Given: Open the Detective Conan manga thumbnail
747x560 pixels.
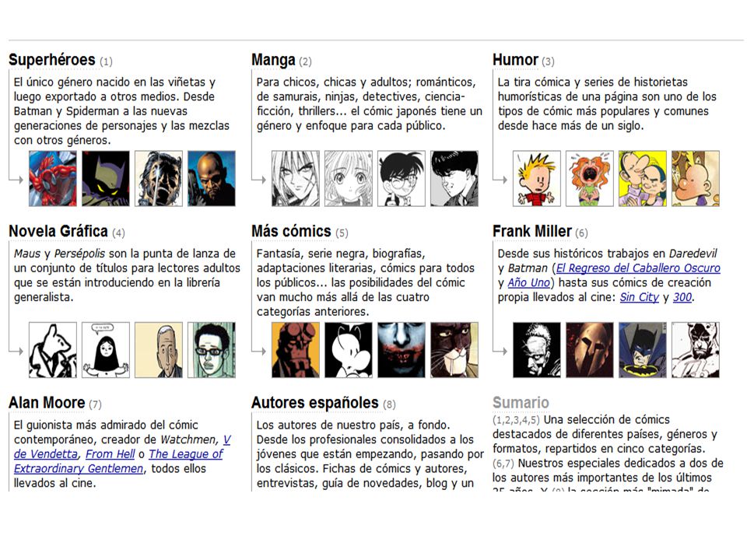Looking at the screenshot, I should click(x=402, y=179).
